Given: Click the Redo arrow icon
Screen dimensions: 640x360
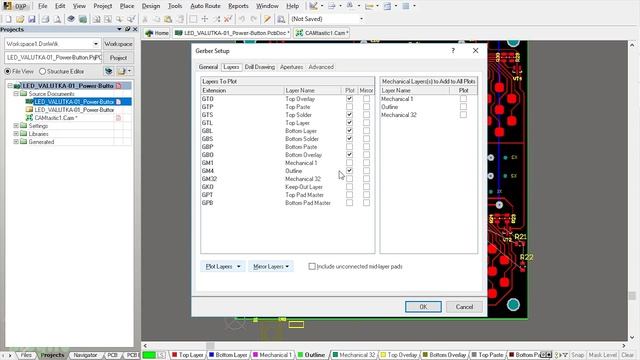Looking at the screenshot, I should 253,19.
